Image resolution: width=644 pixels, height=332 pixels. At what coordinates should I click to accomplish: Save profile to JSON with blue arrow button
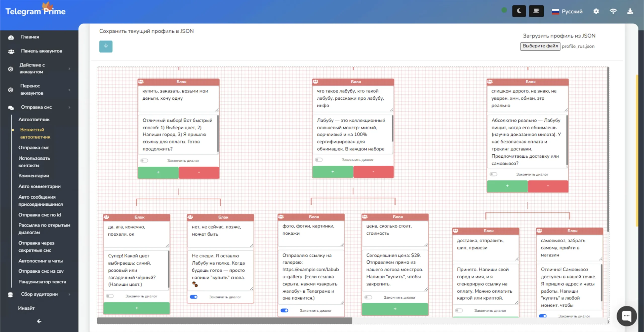pyautogui.click(x=106, y=46)
